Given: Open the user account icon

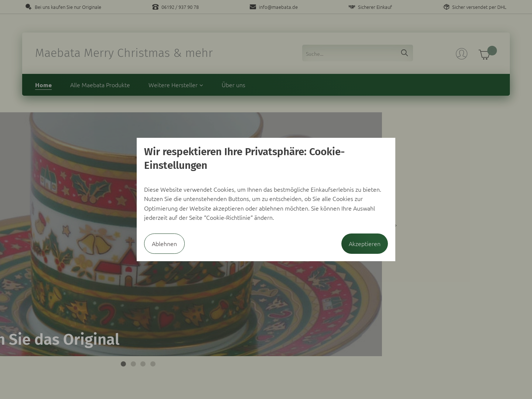Looking at the screenshot, I should click(461, 54).
